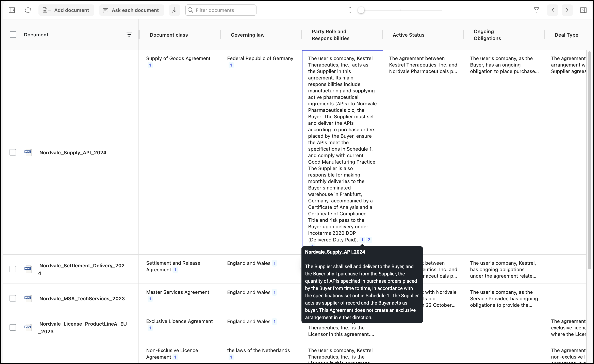
Task: Click citation 1 under Master Services Agreement
Action: pos(150,299)
